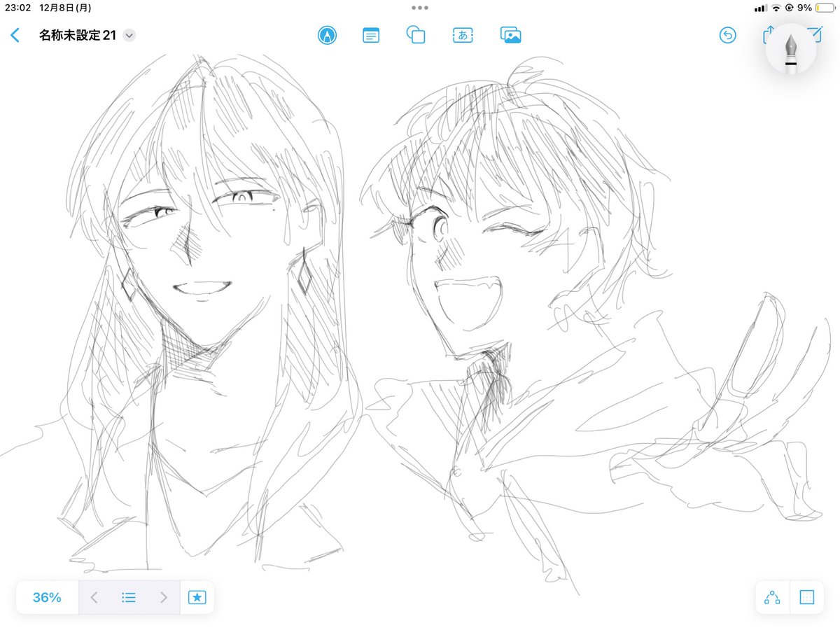
Task: Go to the next scene
Action: tap(163, 597)
